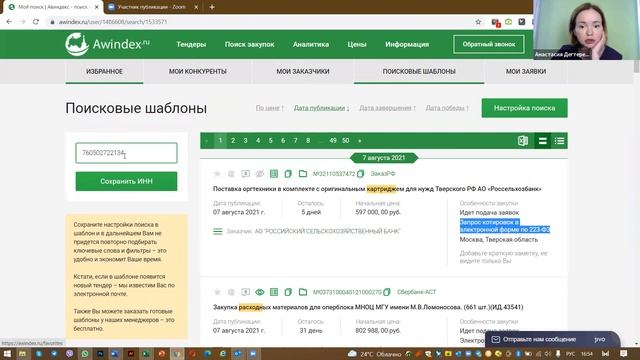This screenshot has width=640, height=360.
Task: Open a new browser tab
Action: tap(212, 7)
